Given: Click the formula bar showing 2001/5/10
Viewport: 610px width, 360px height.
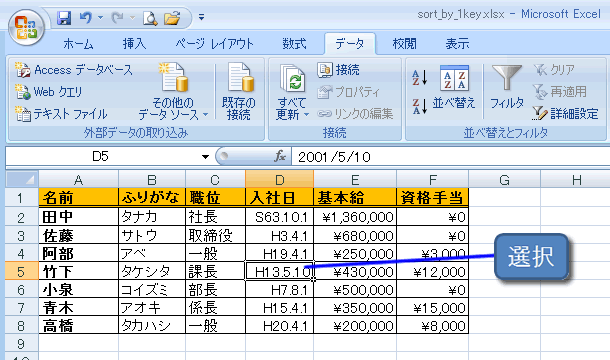Looking at the screenshot, I should click(x=450, y=157).
